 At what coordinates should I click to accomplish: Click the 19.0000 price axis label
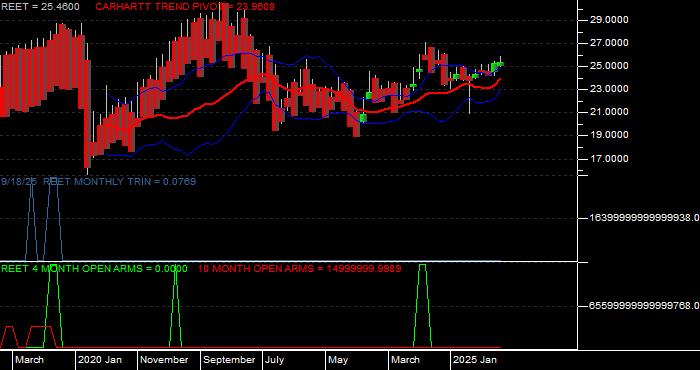pos(609,135)
